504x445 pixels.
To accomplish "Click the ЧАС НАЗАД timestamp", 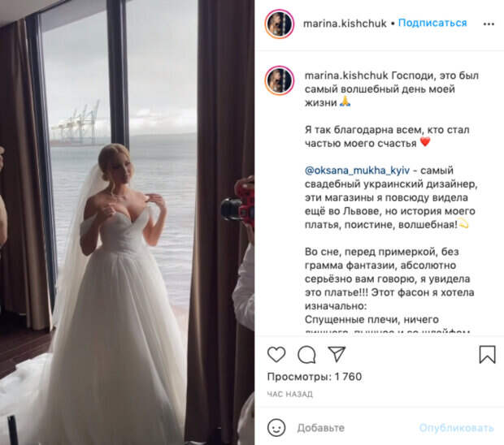I will tap(290, 394).
